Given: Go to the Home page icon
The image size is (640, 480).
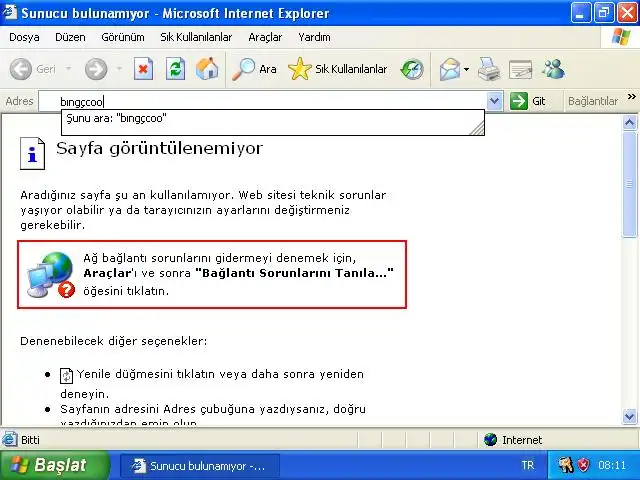Looking at the screenshot, I should click(x=207, y=69).
